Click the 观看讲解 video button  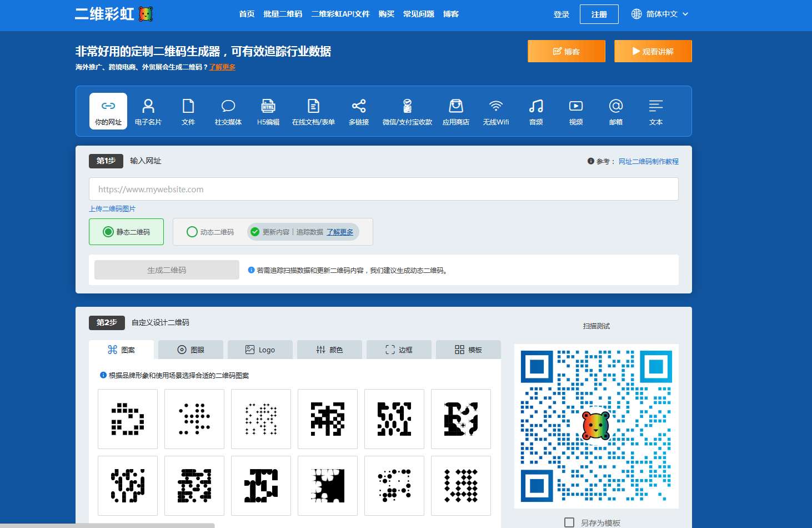[x=653, y=51]
